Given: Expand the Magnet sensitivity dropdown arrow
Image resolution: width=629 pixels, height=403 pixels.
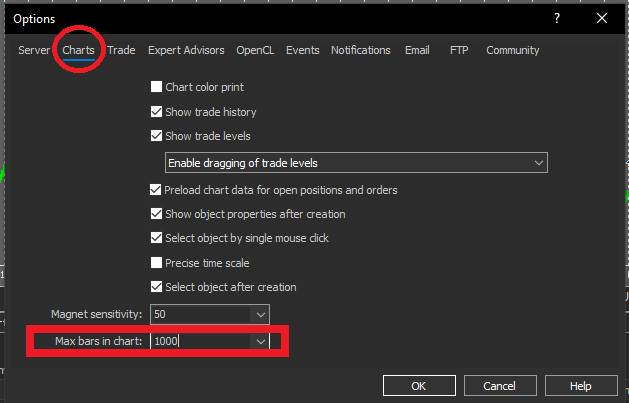Looking at the screenshot, I should [x=260, y=315].
